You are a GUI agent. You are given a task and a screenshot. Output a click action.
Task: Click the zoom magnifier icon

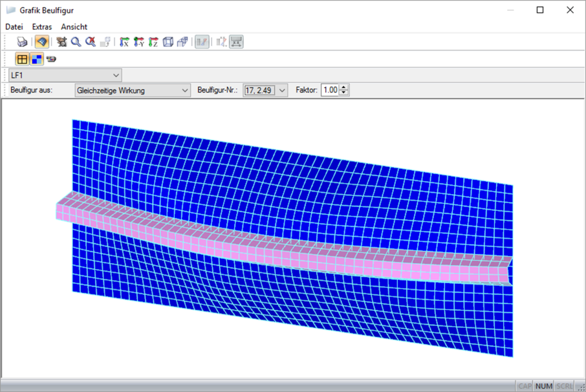[76, 42]
